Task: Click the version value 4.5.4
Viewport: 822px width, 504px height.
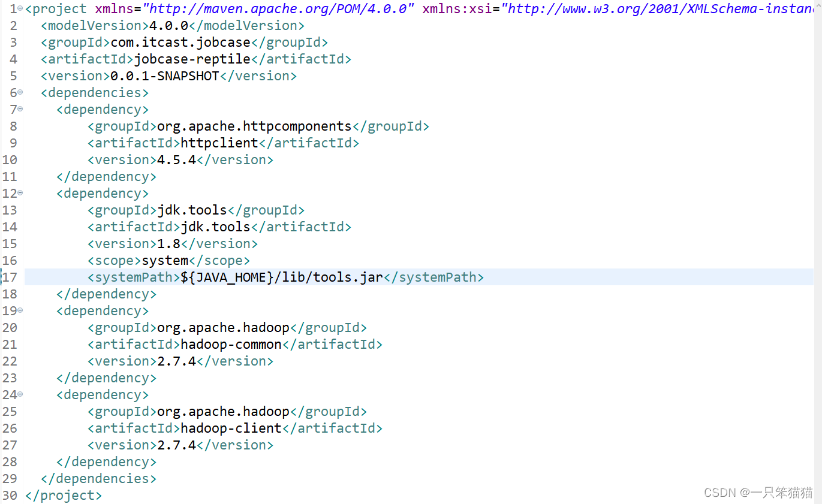Action: coord(176,160)
